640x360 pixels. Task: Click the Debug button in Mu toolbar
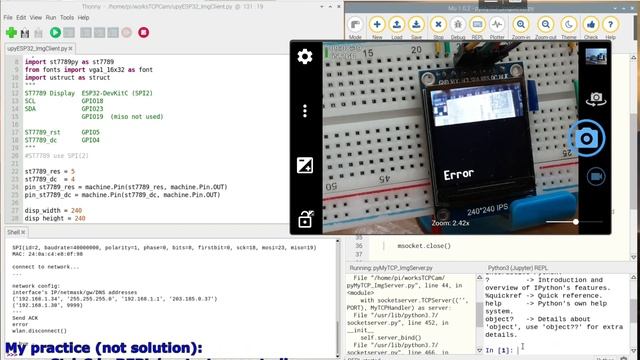pos(458,28)
